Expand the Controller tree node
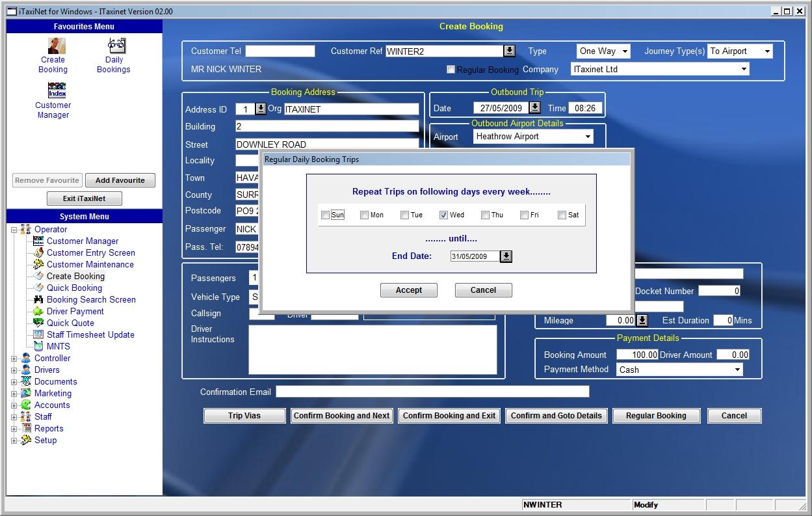The image size is (812, 516). click(14, 359)
